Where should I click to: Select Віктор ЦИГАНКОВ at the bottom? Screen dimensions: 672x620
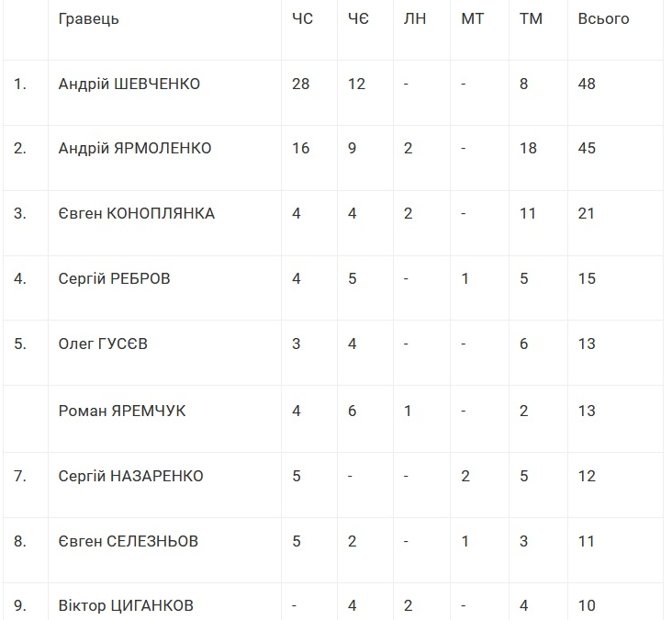(126, 605)
